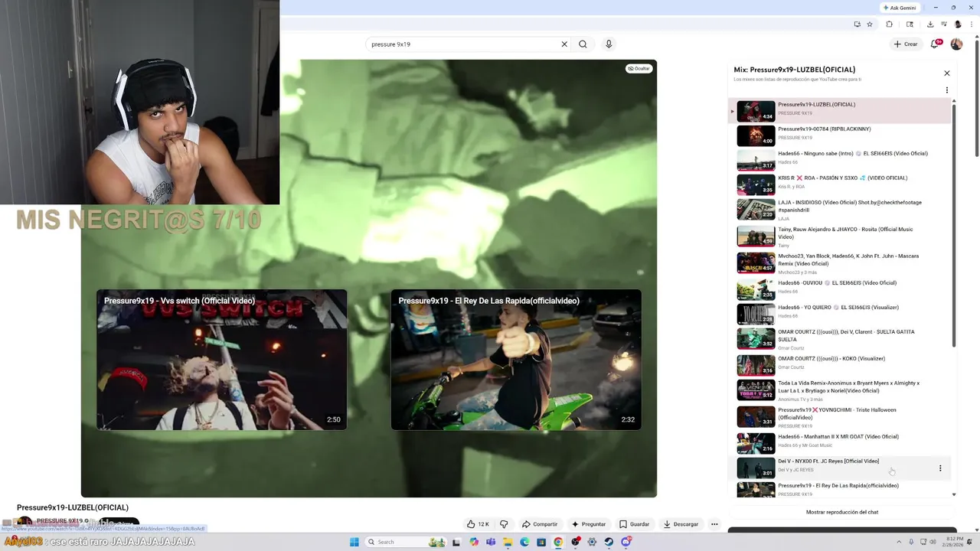This screenshot has height=551, width=980.
Task: Click the Preguntar button
Action: pyautogui.click(x=589, y=524)
